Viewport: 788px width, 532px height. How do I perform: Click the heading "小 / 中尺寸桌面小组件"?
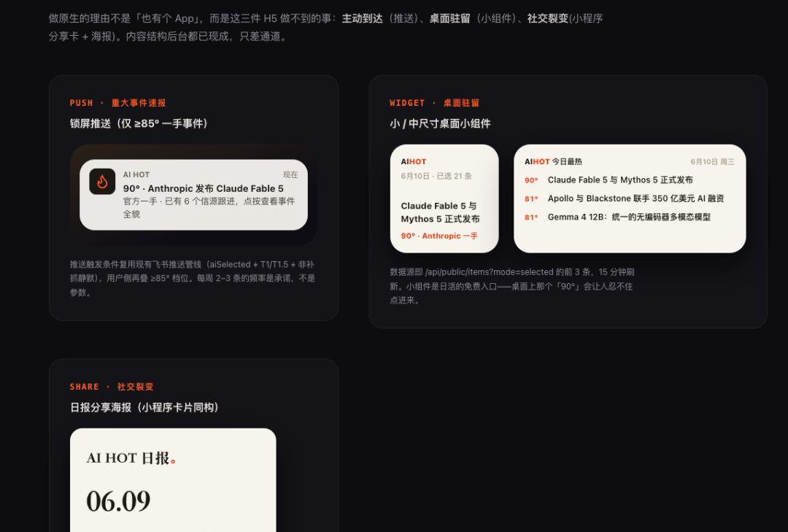[440, 124]
